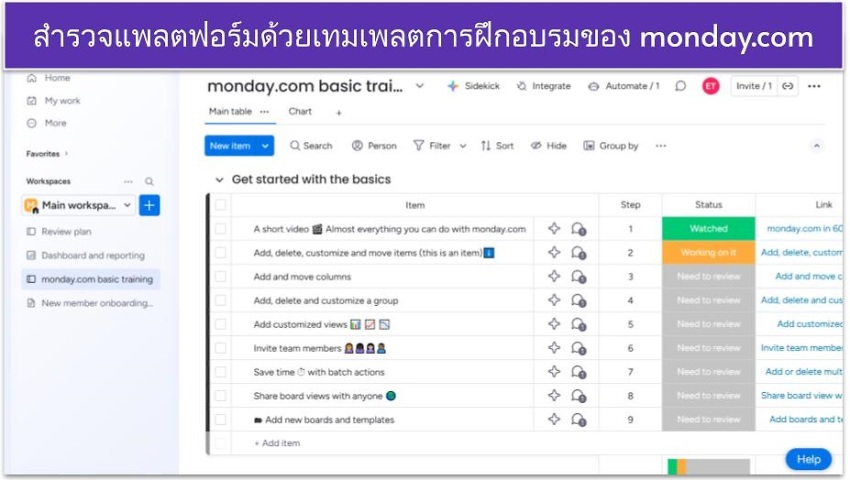Switch to Chart tab
This screenshot has height=480, width=850.
[x=300, y=112]
